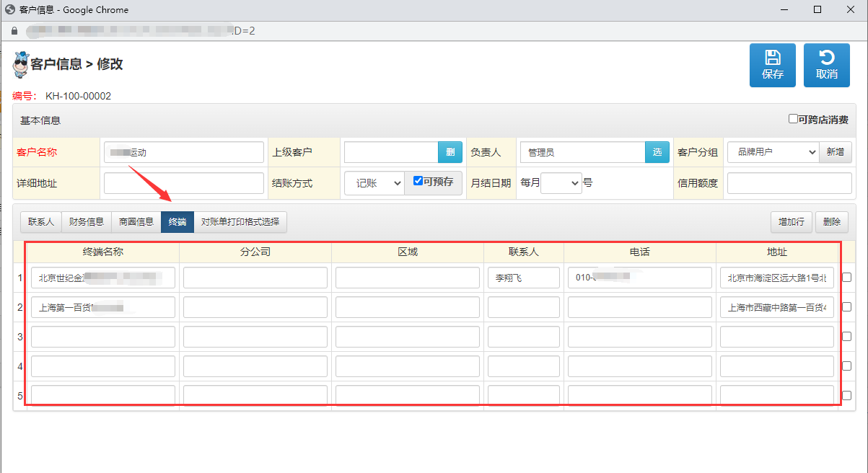Maximize the Chrome window
Screen dimensions: 868x473
click(x=817, y=9)
